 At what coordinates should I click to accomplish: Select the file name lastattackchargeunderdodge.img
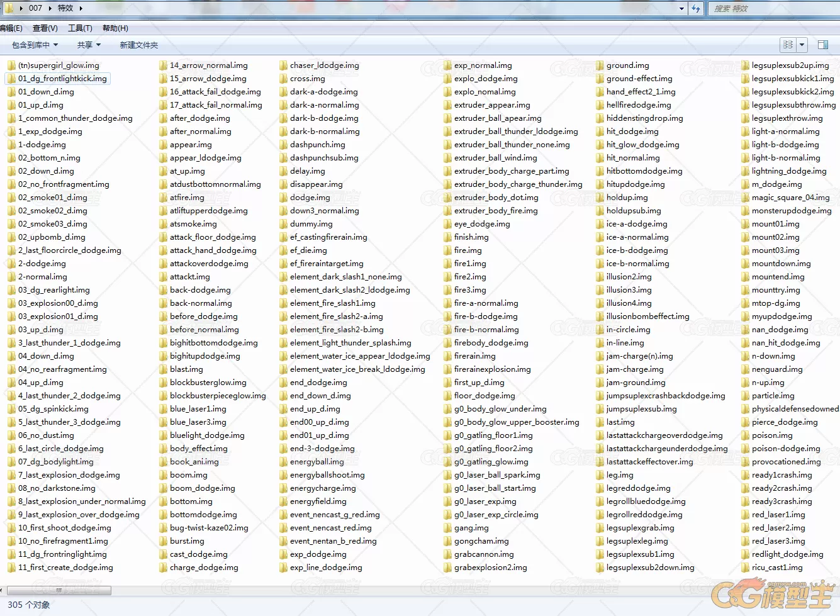(x=667, y=449)
